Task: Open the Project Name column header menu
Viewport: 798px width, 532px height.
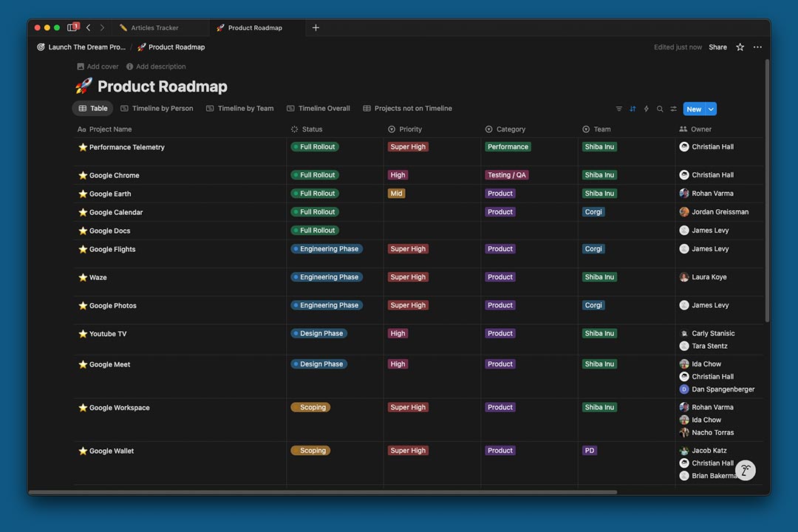Action: pos(104,129)
